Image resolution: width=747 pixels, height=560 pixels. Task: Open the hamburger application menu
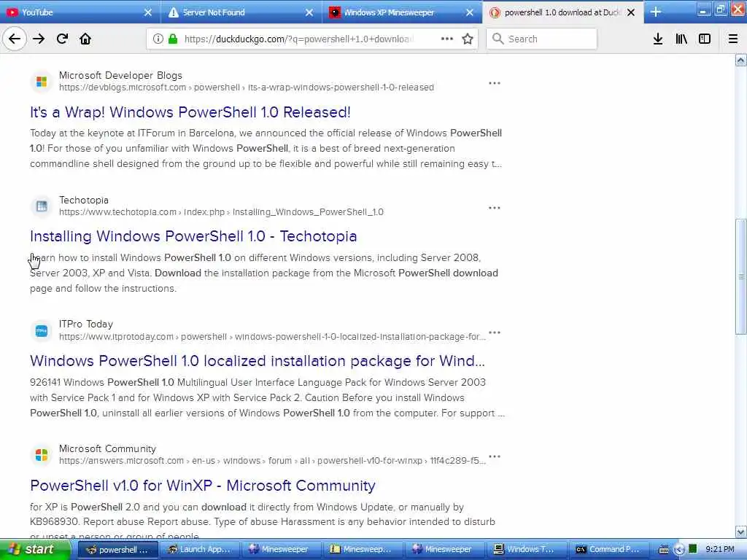[x=733, y=39]
